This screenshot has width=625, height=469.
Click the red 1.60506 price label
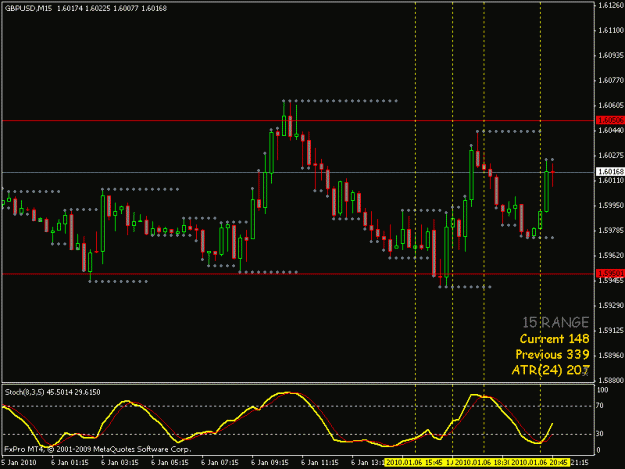click(610, 120)
